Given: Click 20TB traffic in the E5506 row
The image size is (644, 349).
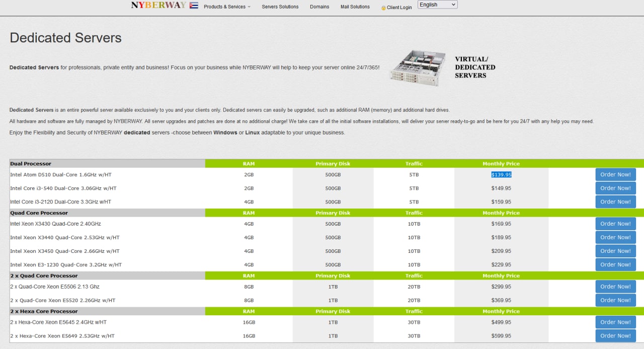Looking at the screenshot, I should pyautogui.click(x=414, y=287).
